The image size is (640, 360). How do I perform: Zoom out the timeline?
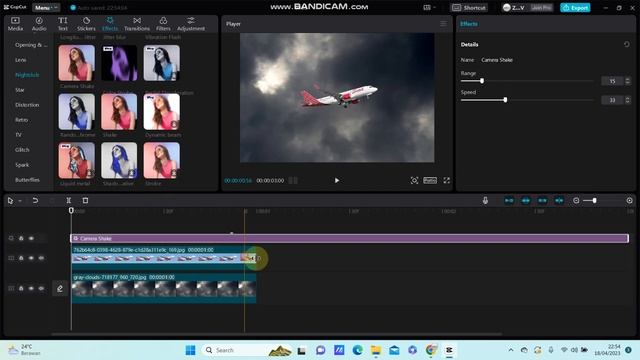(576, 200)
